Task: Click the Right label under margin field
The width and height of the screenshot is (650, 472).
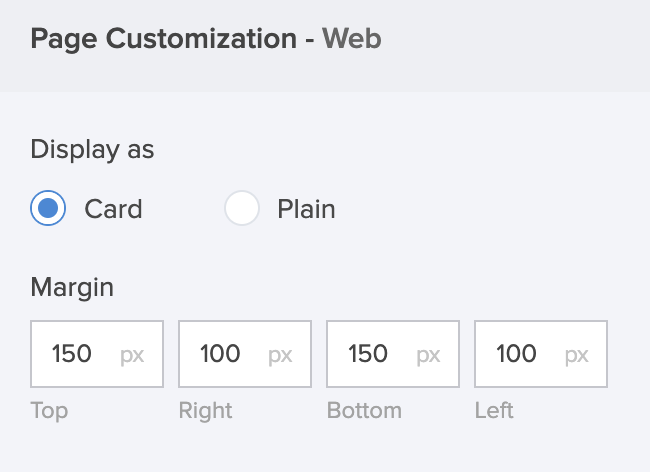Action: tap(205, 410)
